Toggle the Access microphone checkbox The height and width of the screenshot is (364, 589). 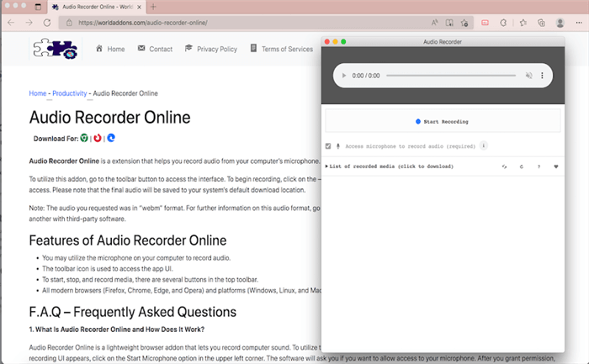(328, 146)
